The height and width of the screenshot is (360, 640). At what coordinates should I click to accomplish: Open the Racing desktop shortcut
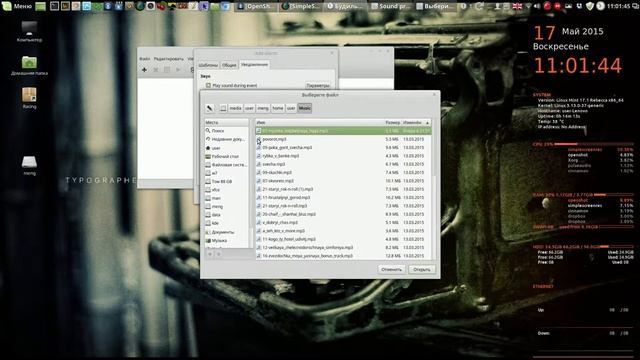point(29,98)
